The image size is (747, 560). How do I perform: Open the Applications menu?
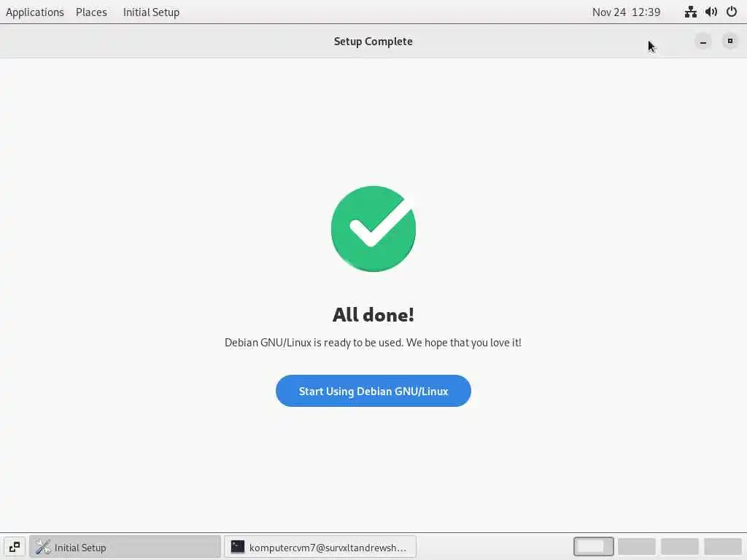35,12
